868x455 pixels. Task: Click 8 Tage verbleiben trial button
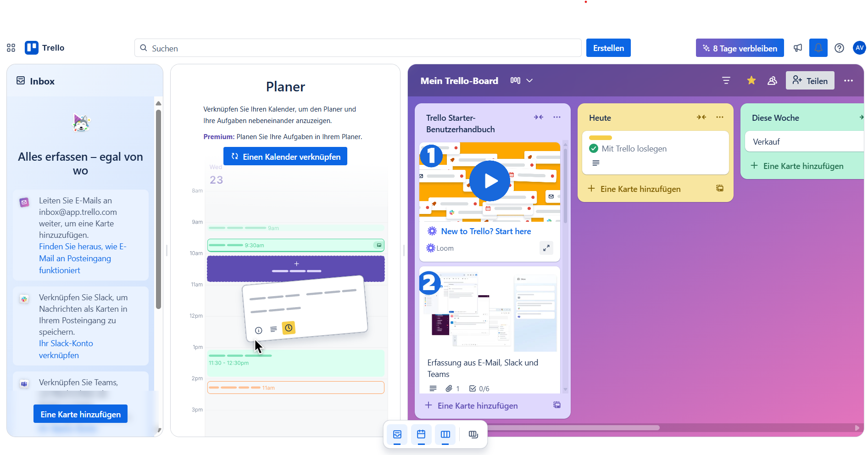point(740,48)
